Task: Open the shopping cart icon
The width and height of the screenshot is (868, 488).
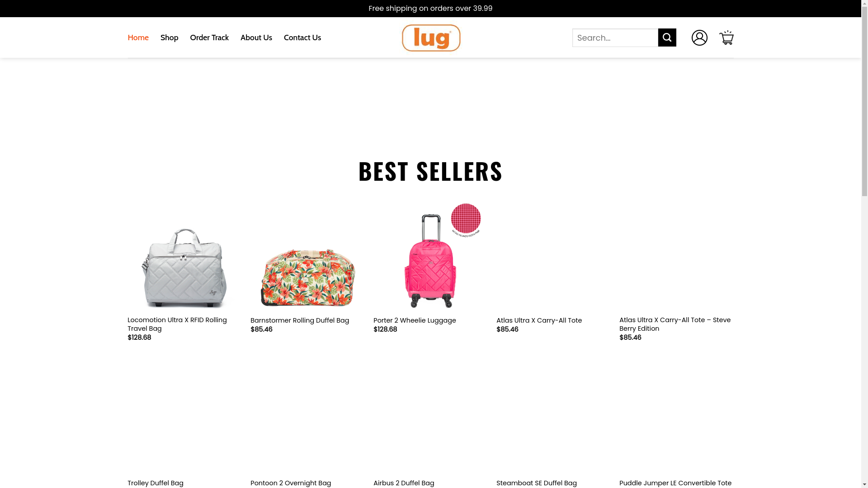Action: (x=726, y=38)
